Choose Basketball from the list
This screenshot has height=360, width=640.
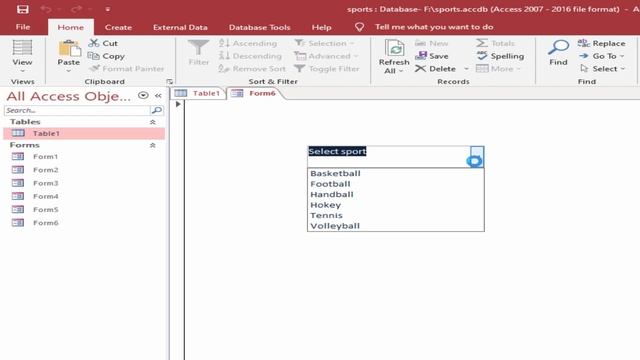(395, 173)
